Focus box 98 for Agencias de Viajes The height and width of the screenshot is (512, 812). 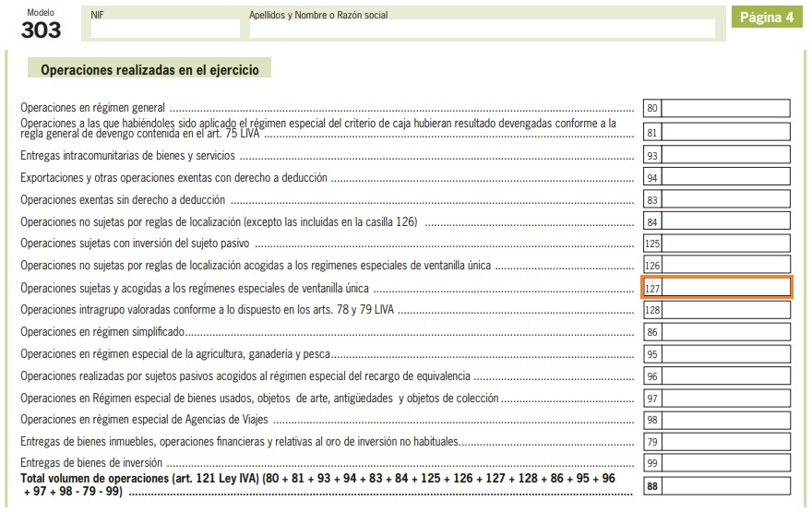click(725, 420)
